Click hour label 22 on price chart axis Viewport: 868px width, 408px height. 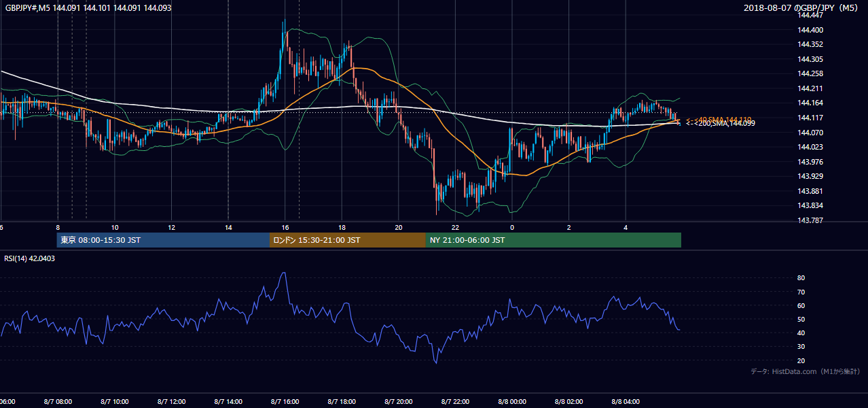tap(455, 227)
